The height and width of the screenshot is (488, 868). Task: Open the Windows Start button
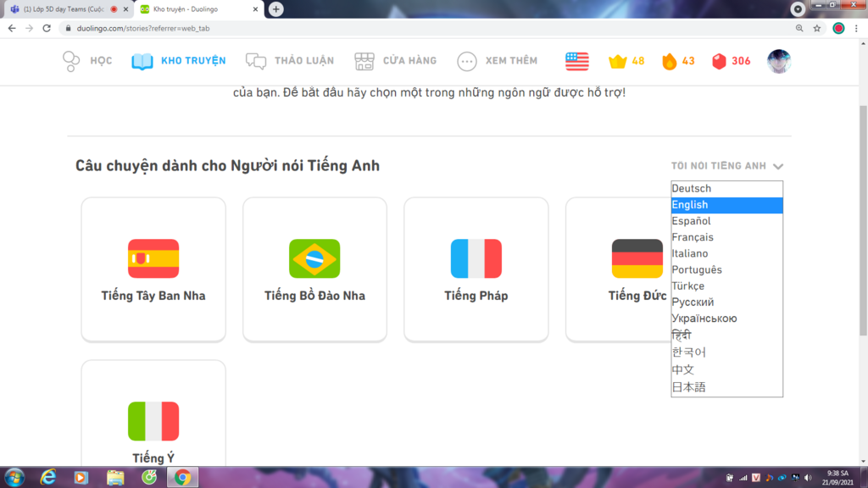pos(14,477)
